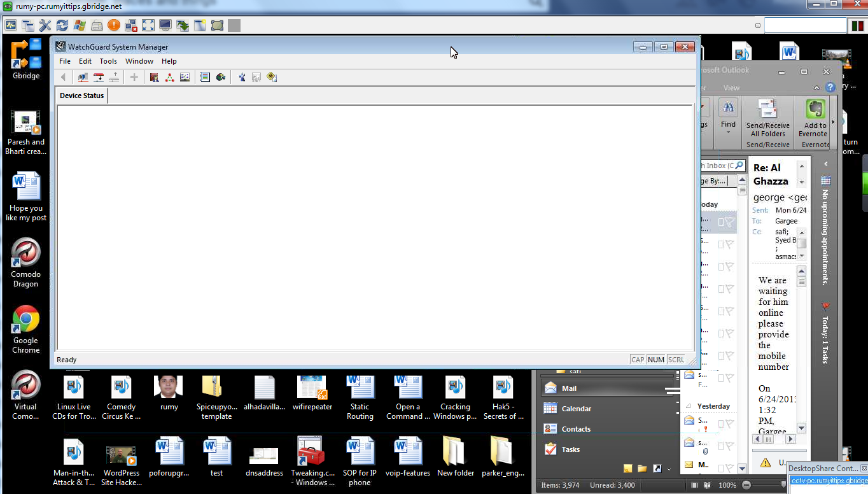Click the zoom out minus on Outlook zoom slider
868x494 pixels.
coord(746,485)
